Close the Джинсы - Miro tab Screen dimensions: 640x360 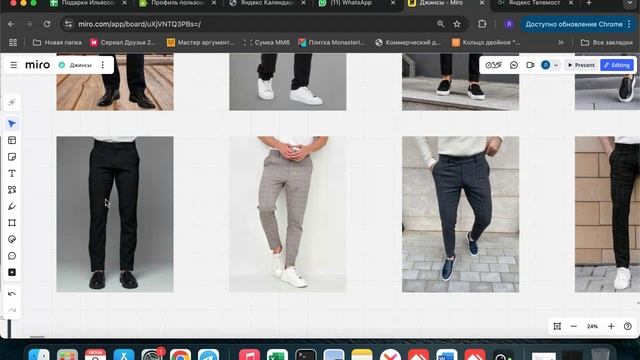point(482,3)
